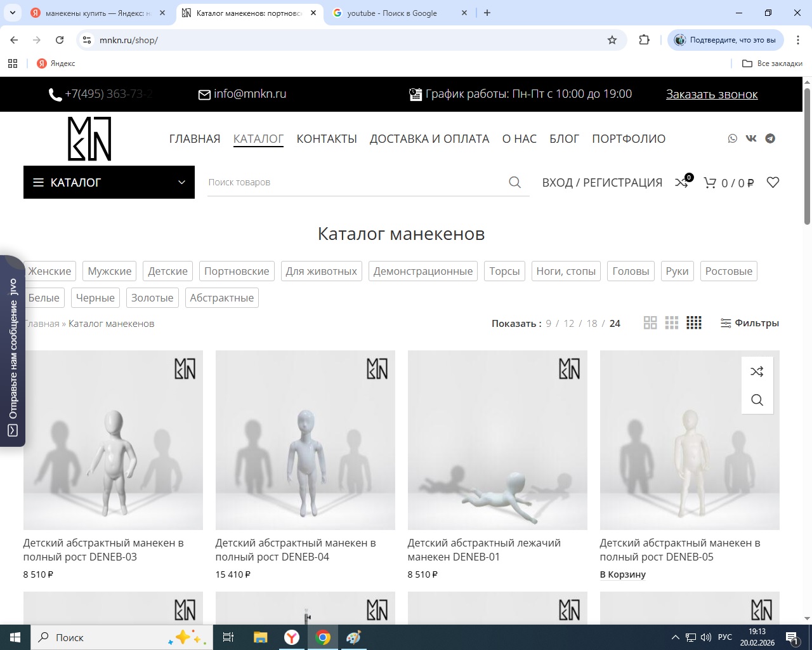The height and width of the screenshot is (650, 812).
Task: Filter by Женские category
Action: 49,271
